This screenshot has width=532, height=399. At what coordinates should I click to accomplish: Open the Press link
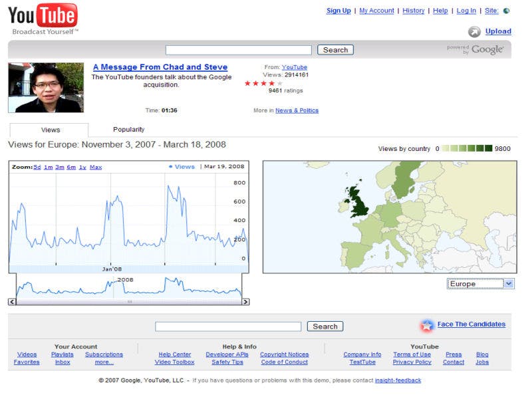[x=454, y=354]
